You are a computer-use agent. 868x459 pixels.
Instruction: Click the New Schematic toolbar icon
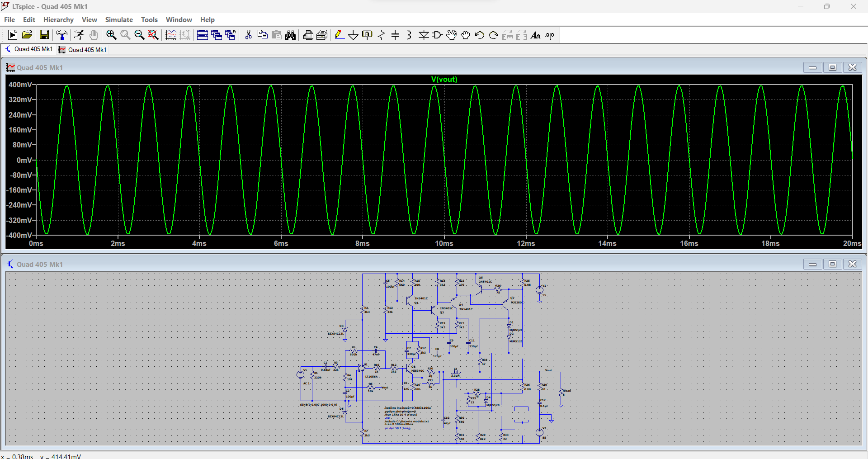13,35
